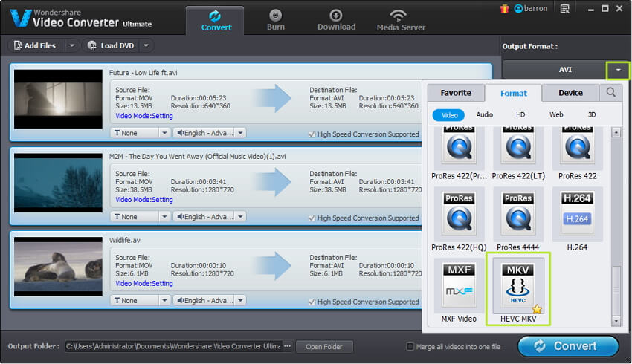Choose the ProRes 4444 format icon

[518, 214]
